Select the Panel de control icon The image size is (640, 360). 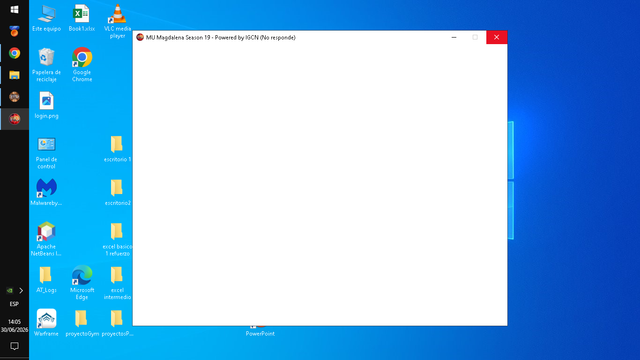tap(47, 153)
